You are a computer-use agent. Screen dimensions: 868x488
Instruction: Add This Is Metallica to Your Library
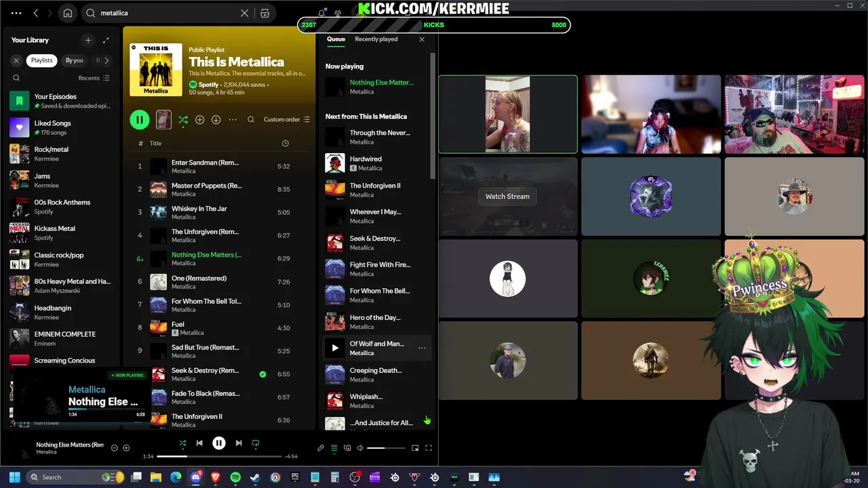(199, 120)
